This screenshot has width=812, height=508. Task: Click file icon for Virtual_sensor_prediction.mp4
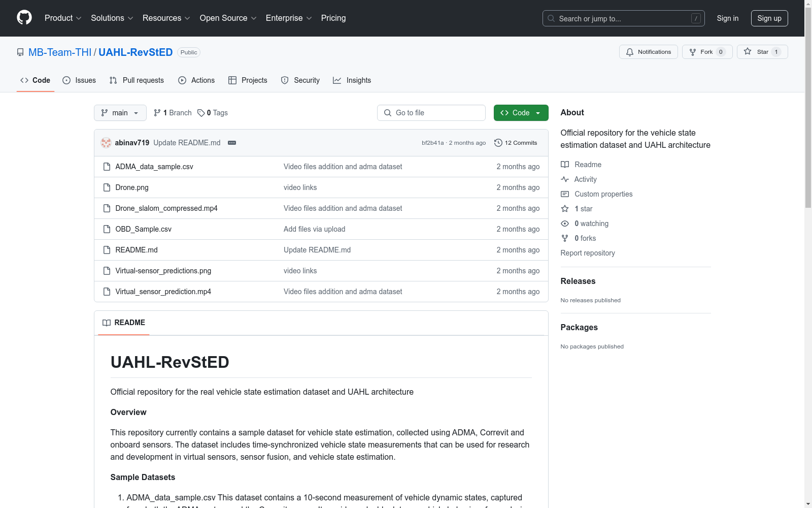click(107, 292)
